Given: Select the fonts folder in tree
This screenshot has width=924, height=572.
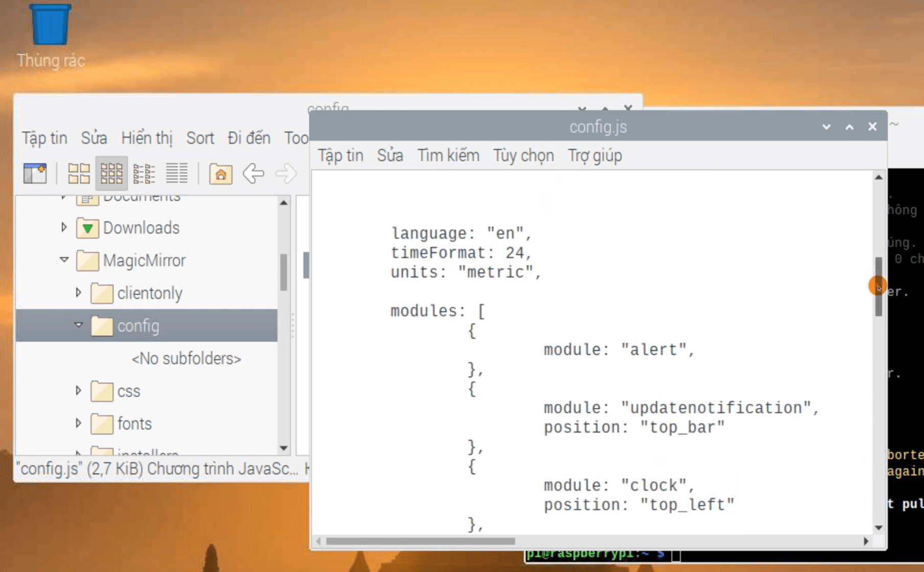Looking at the screenshot, I should 134,423.
